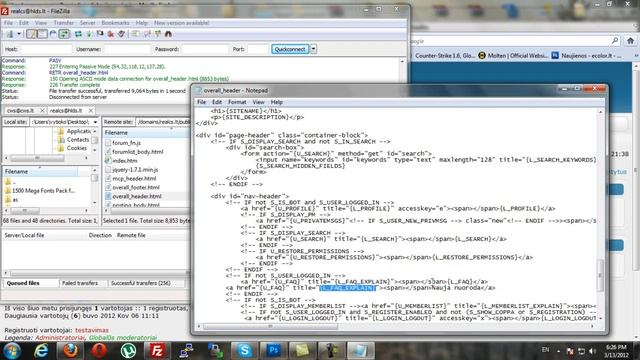This screenshot has height=360, width=640.
Task: Click Notepad horizontal scrollbar thumb
Action: coord(271,326)
